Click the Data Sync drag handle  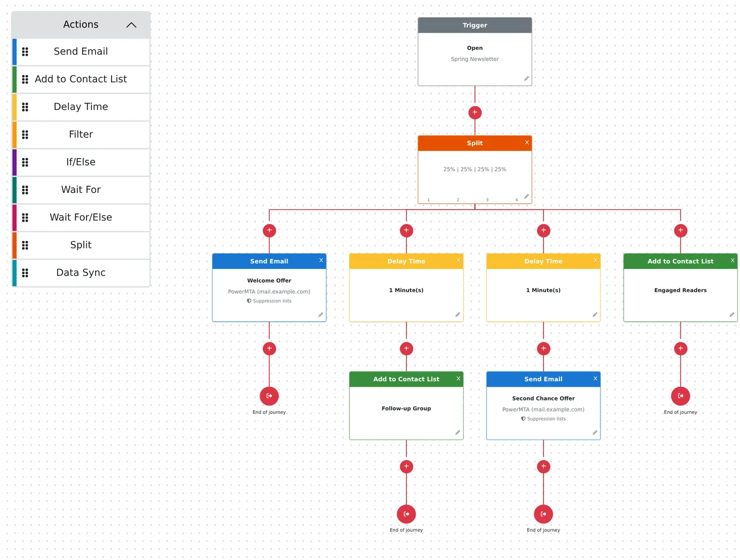25,273
